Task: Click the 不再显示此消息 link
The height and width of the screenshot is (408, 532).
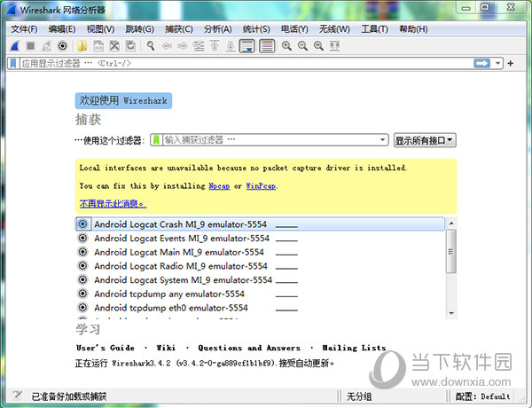Action: tap(113, 203)
